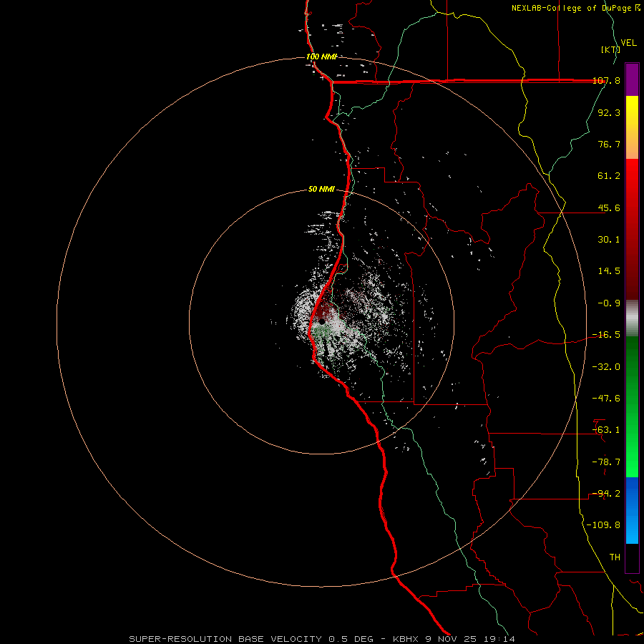
Task: Click the 50 NMI range ring label
Action: tap(321, 190)
